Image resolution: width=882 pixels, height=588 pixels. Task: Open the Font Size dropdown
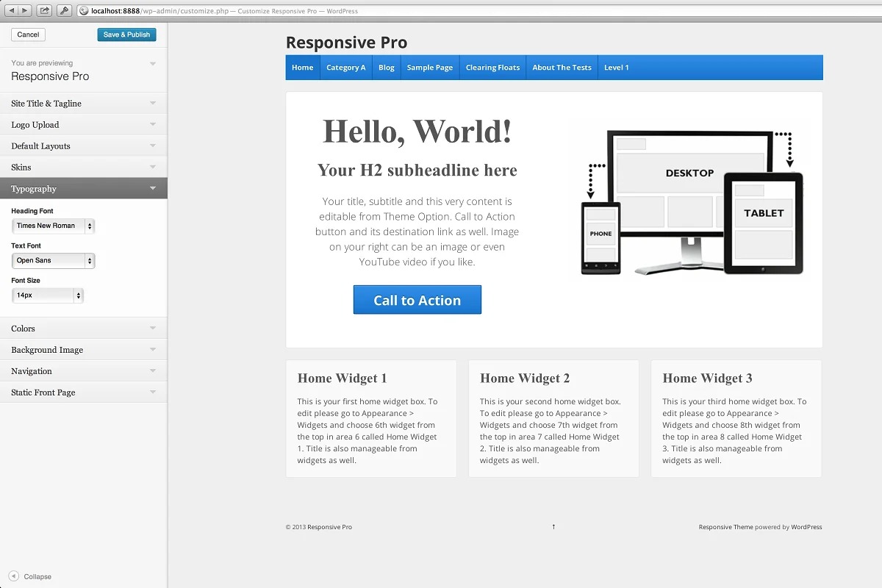(48, 295)
